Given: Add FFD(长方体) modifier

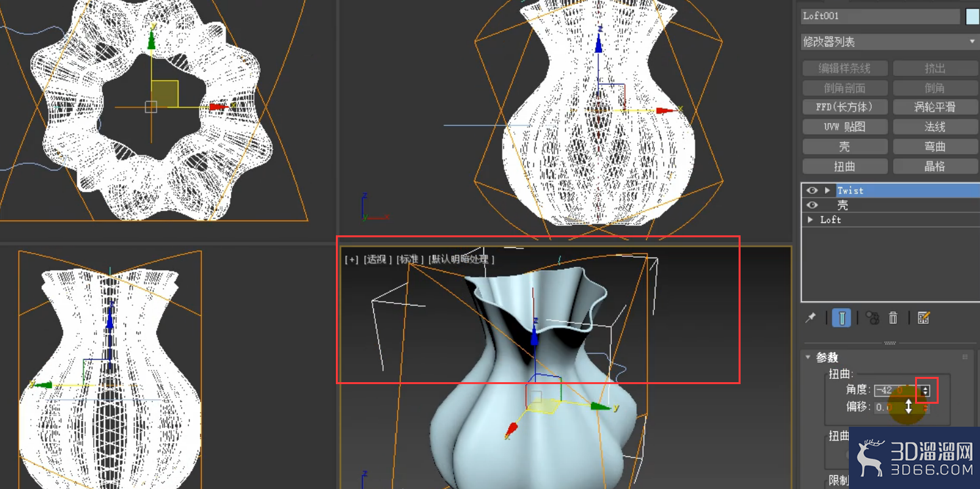Looking at the screenshot, I should pos(845,107).
